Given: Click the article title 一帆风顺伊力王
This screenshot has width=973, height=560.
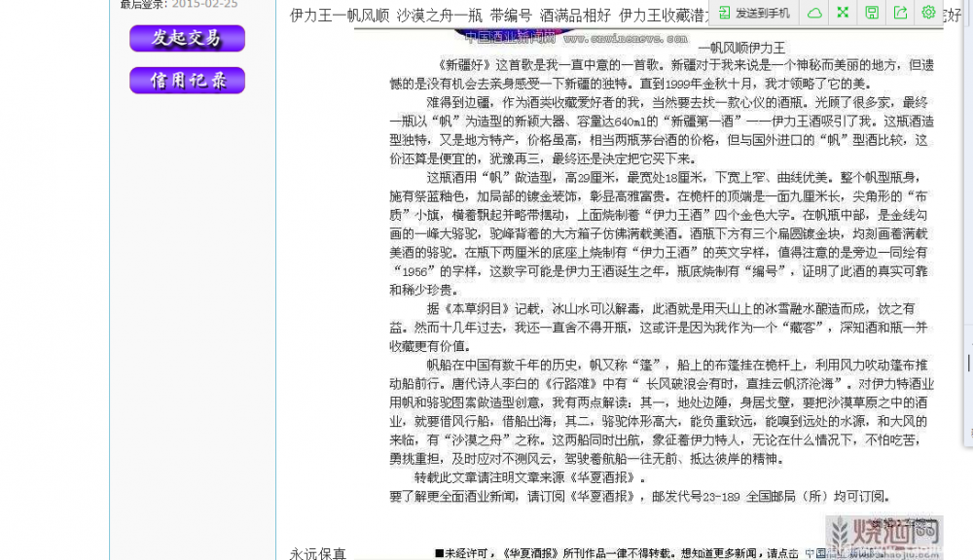Looking at the screenshot, I should tap(741, 48).
